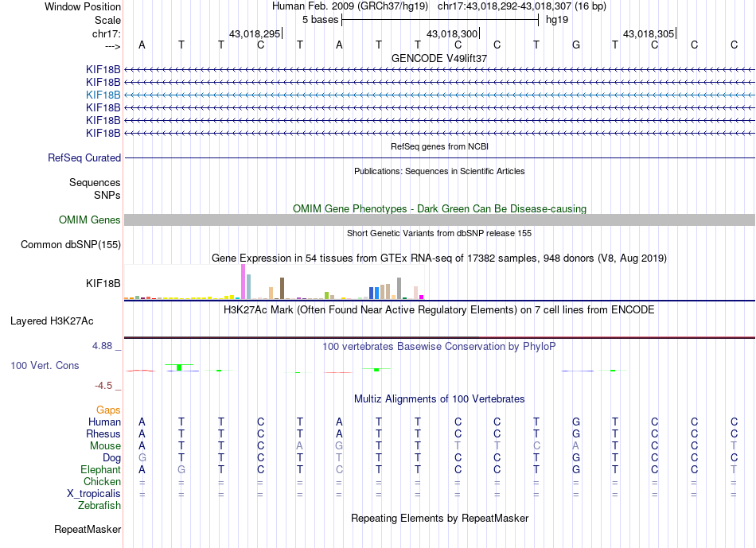Click 'Human Feb. 2009 (GRCh37/hg19)' header text

(x=350, y=6)
